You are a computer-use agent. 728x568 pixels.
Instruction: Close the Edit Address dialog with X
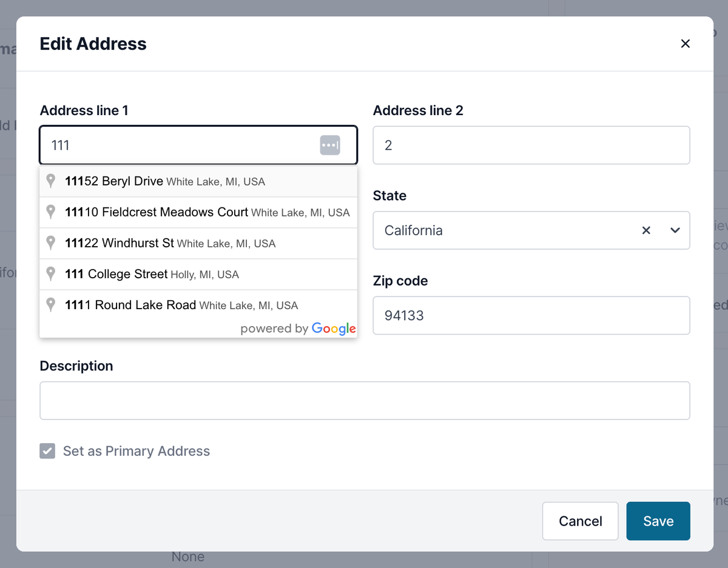point(686,44)
